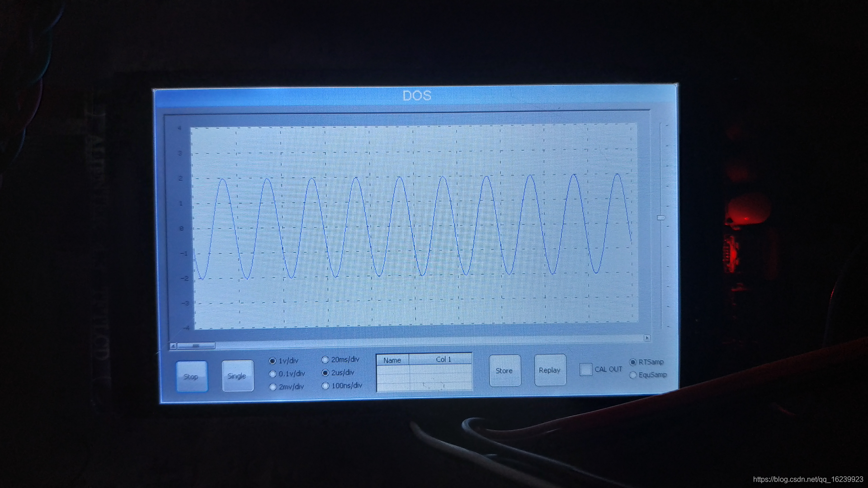
Task: Select the 2us/div time base
Action: pyautogui.click(x=325, y=373)
